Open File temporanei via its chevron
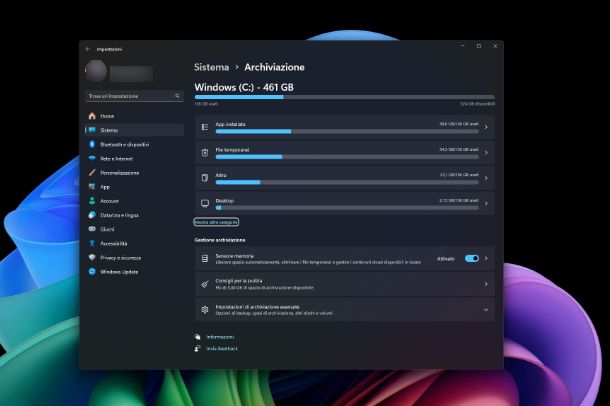The height and width of the screenshot is (406, 610). click(x=486, y=152)
